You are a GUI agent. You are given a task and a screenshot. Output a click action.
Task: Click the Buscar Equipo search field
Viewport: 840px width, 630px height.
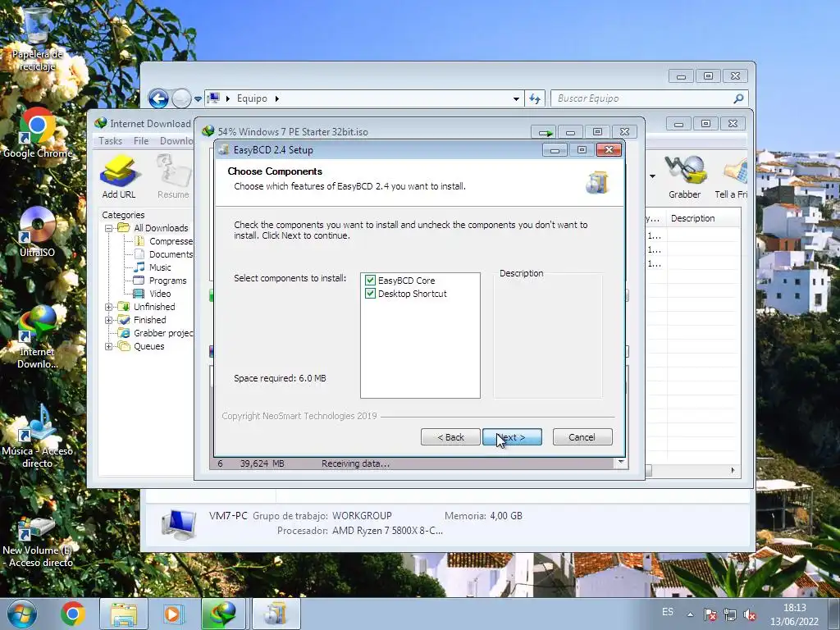641,98
